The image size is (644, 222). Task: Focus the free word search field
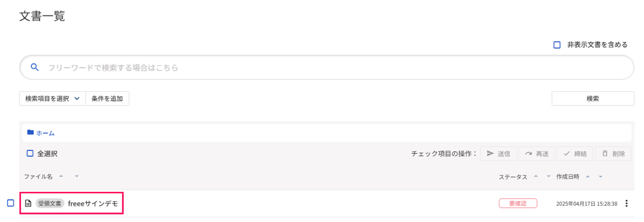coord(322,68)
